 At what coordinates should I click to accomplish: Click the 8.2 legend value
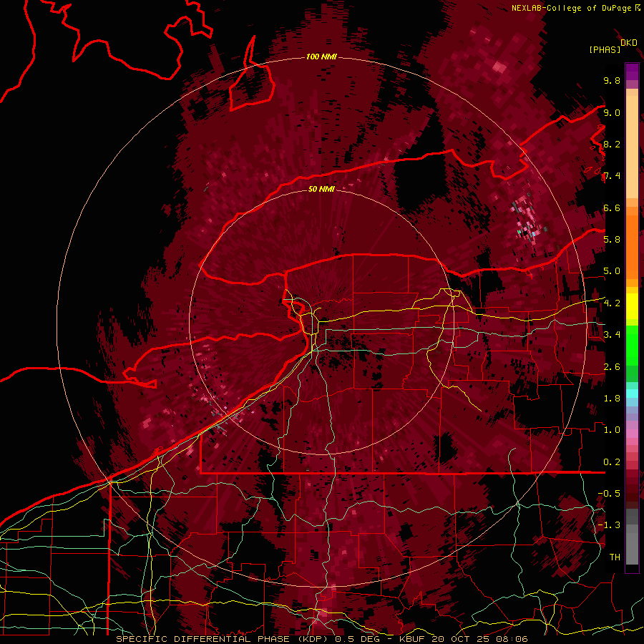[612, 144]
